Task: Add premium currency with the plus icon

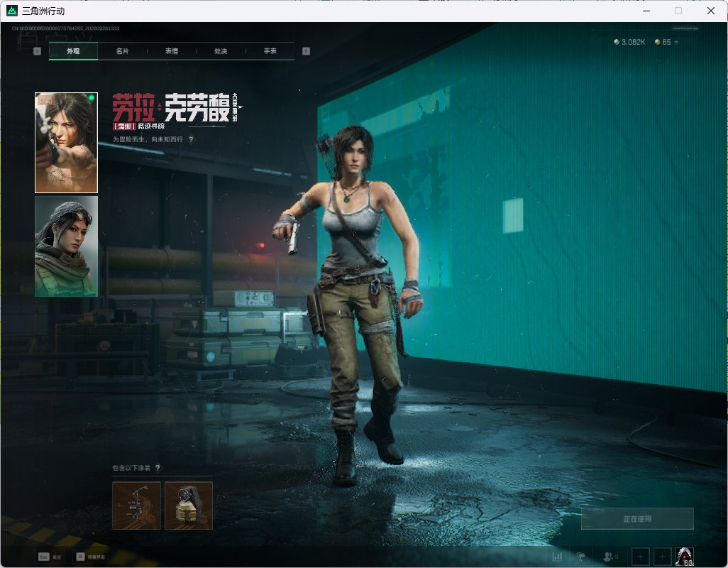Action: click(x=676, y=42)
